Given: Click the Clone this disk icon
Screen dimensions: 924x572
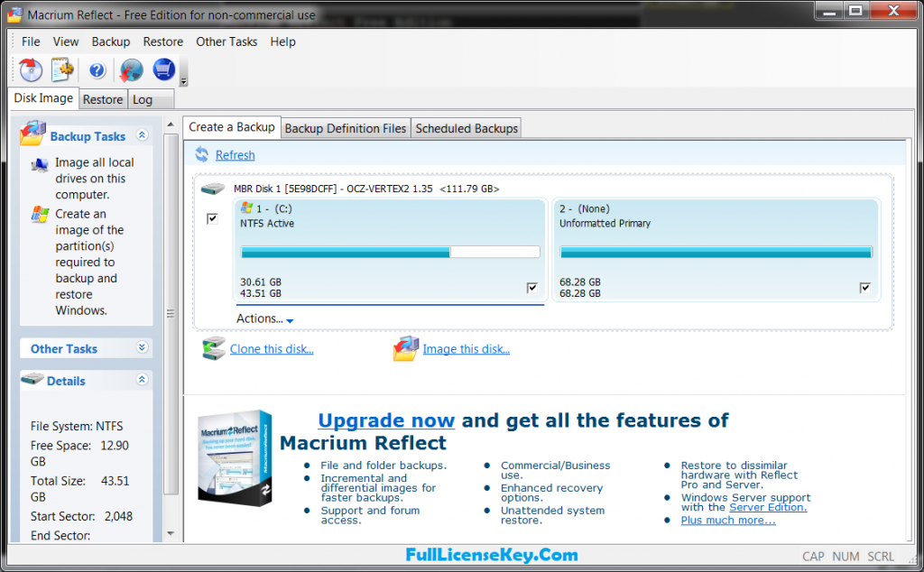Looking at the screenshot, I should click(x=213, y=349).
